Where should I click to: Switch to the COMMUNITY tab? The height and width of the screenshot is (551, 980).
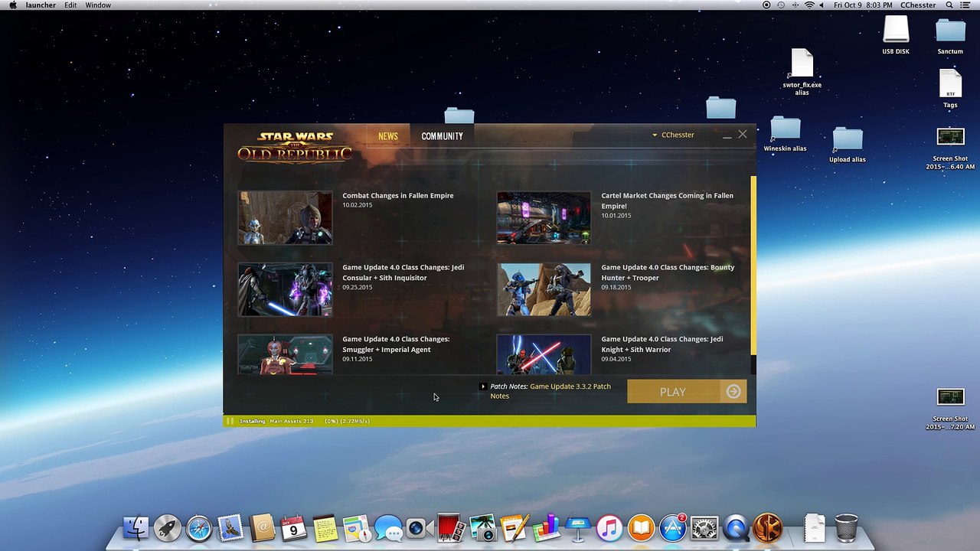[442, 136]
